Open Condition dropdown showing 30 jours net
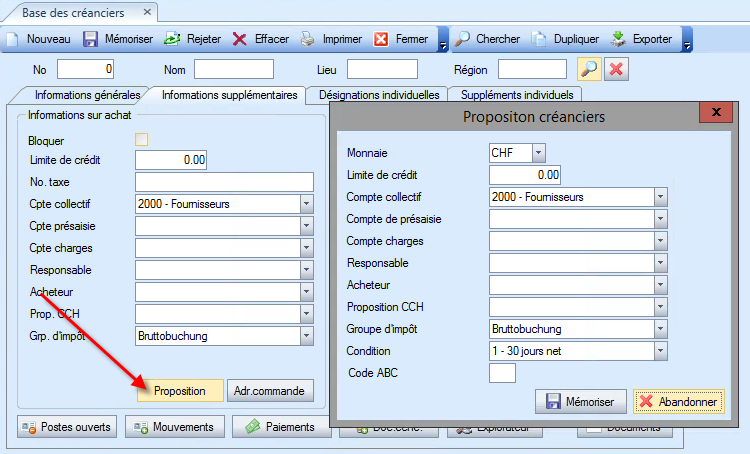This screenshot has width=750, height=454. pos(660,351)
